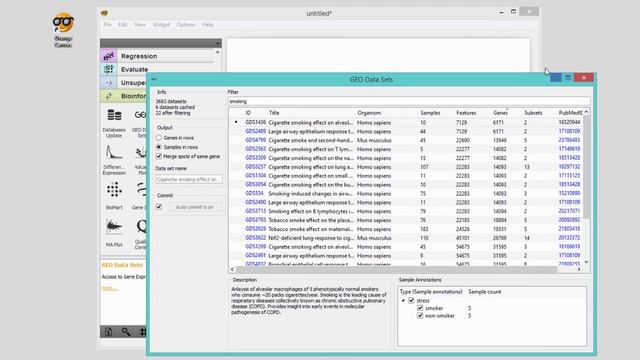
Task: Sort table by Title column header
Action: 274,113
